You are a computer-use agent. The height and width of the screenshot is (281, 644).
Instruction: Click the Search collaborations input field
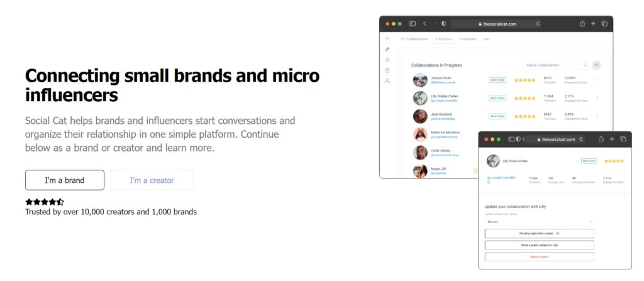click(556, 65)
